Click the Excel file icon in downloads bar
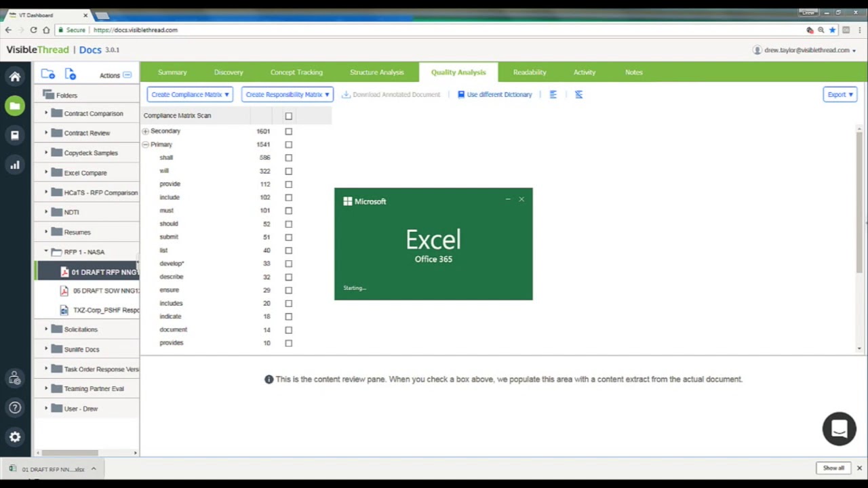Screen dimensions: 868x488 point(13,469)
